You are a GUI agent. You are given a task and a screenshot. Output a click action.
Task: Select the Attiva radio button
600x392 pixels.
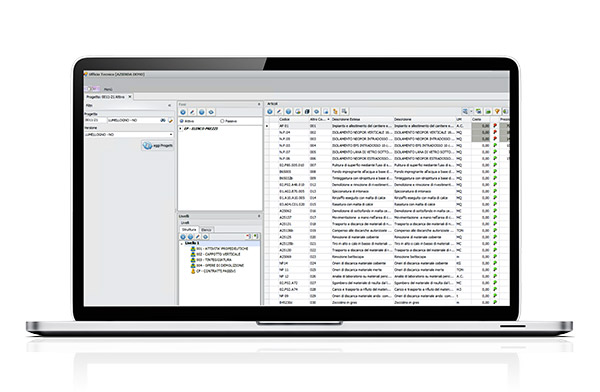tap(182, 121)
